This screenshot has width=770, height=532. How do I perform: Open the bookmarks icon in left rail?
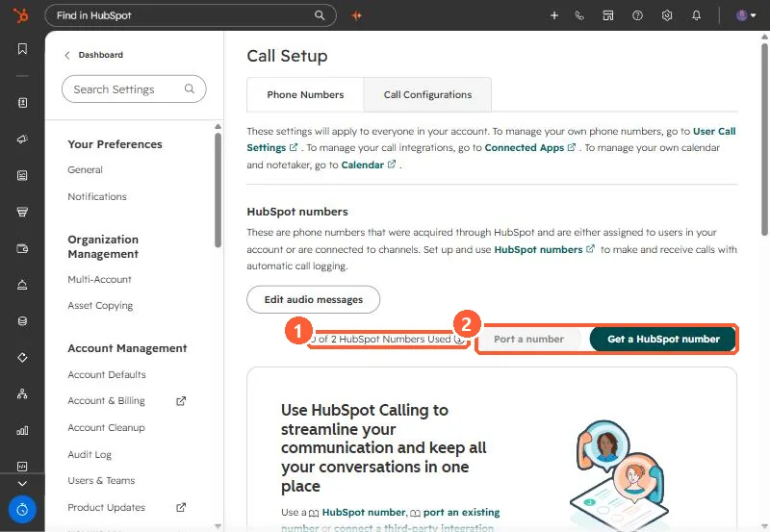(22, 49)
